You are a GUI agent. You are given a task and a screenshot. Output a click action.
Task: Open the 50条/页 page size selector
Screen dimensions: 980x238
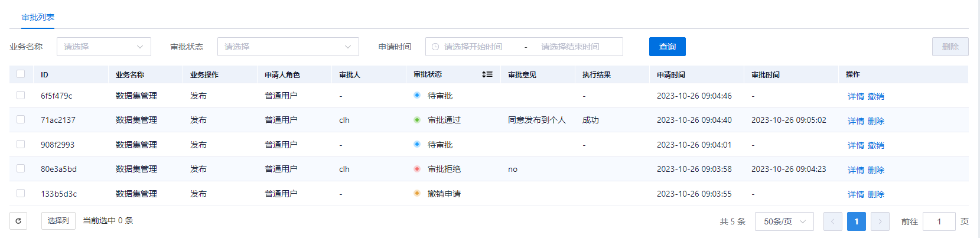[x=784, y=221]
